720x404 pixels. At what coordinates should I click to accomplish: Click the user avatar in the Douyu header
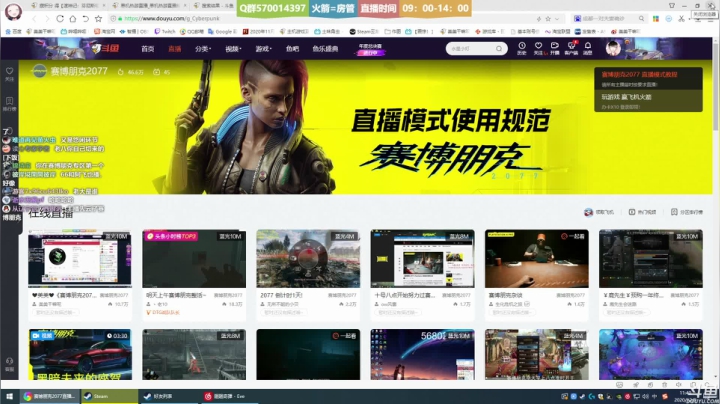point(613,48)
